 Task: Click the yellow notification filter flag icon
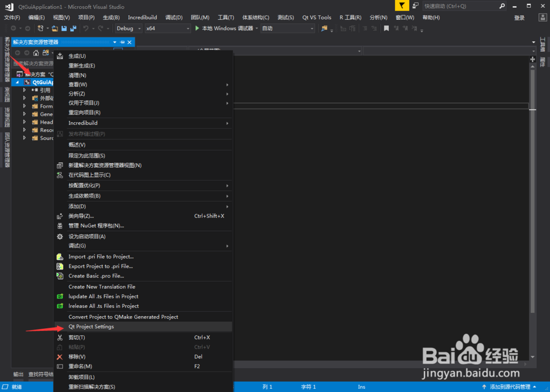402,5
